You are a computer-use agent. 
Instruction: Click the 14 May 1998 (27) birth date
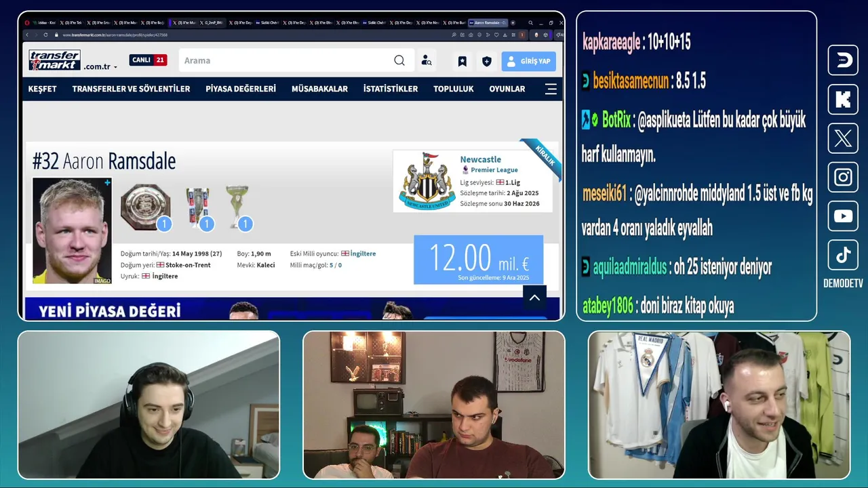click(197, 253)
